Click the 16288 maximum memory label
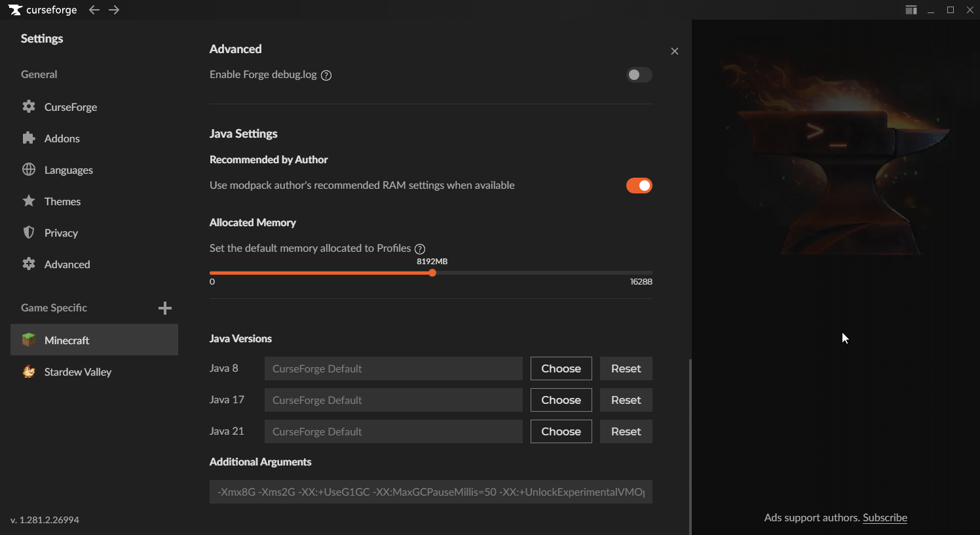The height and width of the screenshot is (535, 980). point(641,282)
